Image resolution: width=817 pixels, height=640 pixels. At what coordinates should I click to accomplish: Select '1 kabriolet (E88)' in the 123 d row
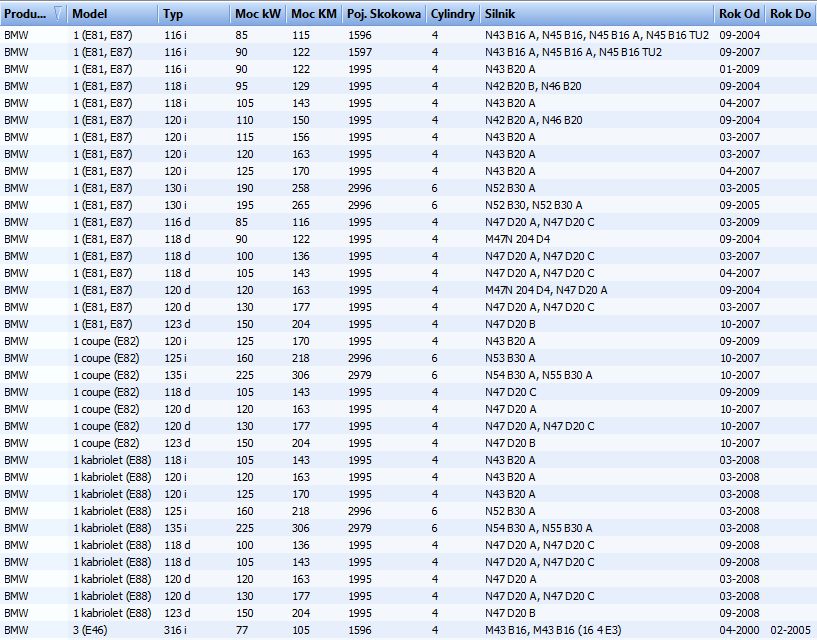(112, 613)
